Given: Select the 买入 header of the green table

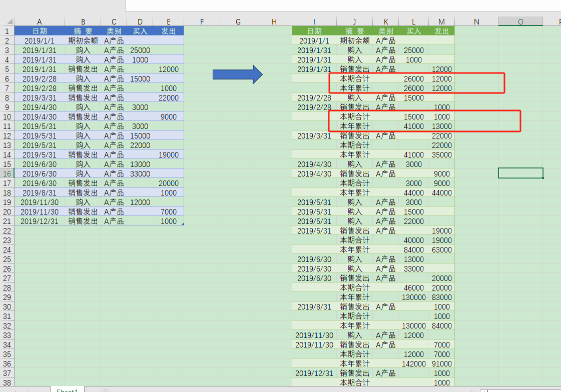Looking at the screenshot, I should (x=413, y=31).
